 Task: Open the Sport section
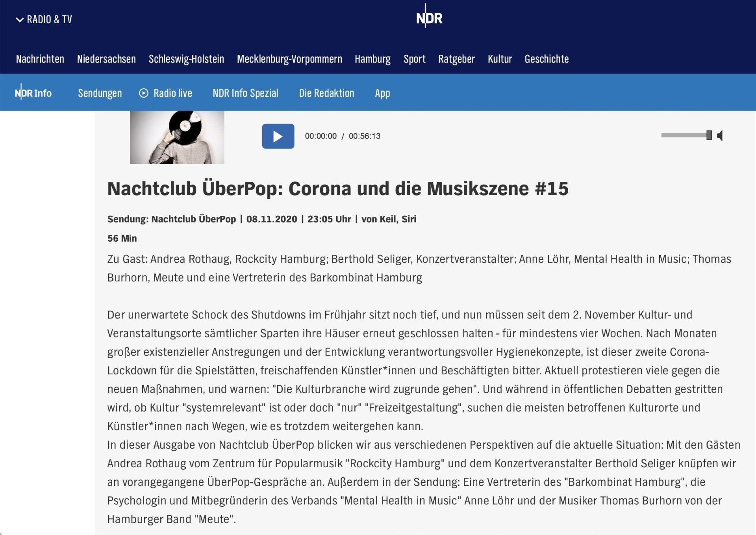(415, 59)
